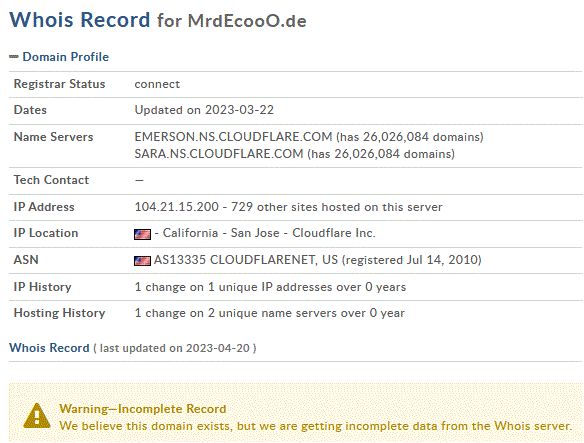The image size is (584, 443).
Task: Click the US flag beside AS13335
Action: [142, 260]
